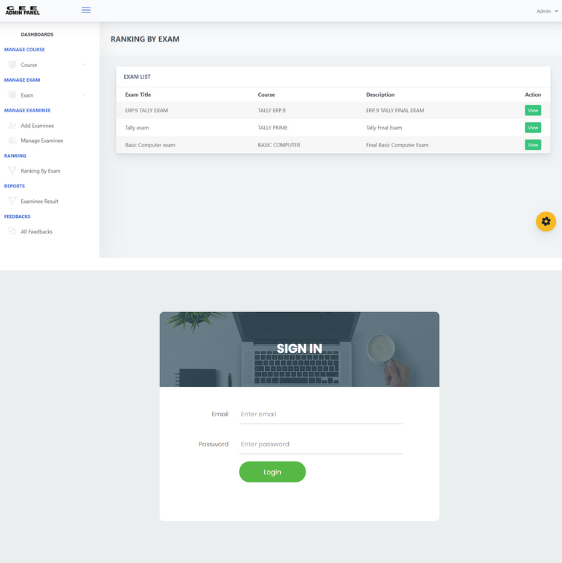This screenshot has height=563, width=562.
Task: Click the MANAGE COURSE section label
Action: point(24,50)
